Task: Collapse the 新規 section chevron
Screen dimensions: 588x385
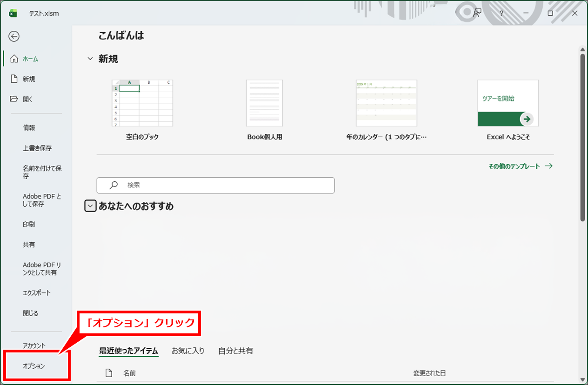Action: coord(90,59)
